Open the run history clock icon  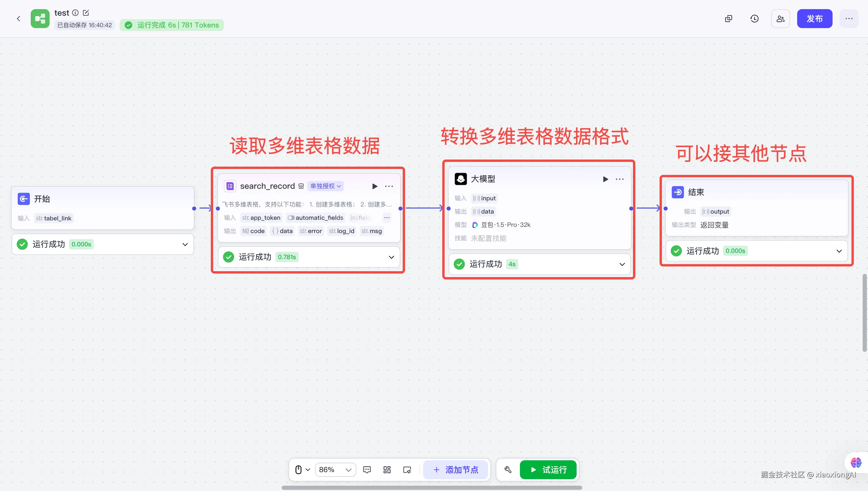tap(754, 19)
